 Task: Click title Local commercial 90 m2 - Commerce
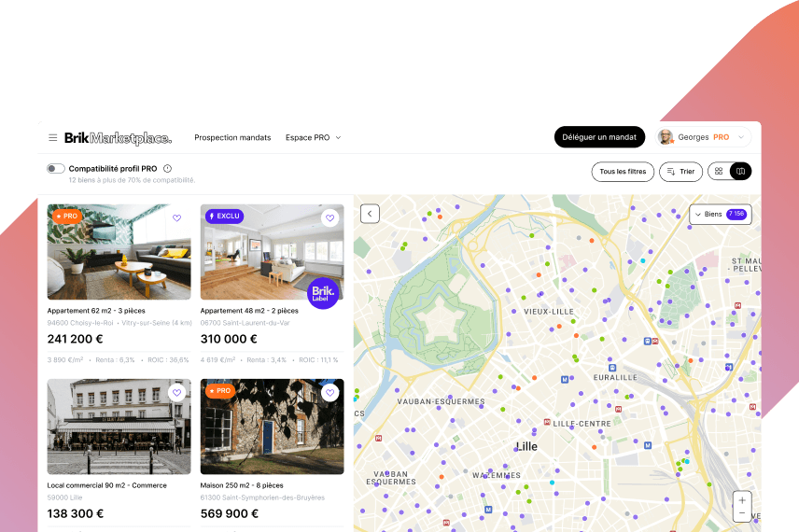click(x=107, y=485)
